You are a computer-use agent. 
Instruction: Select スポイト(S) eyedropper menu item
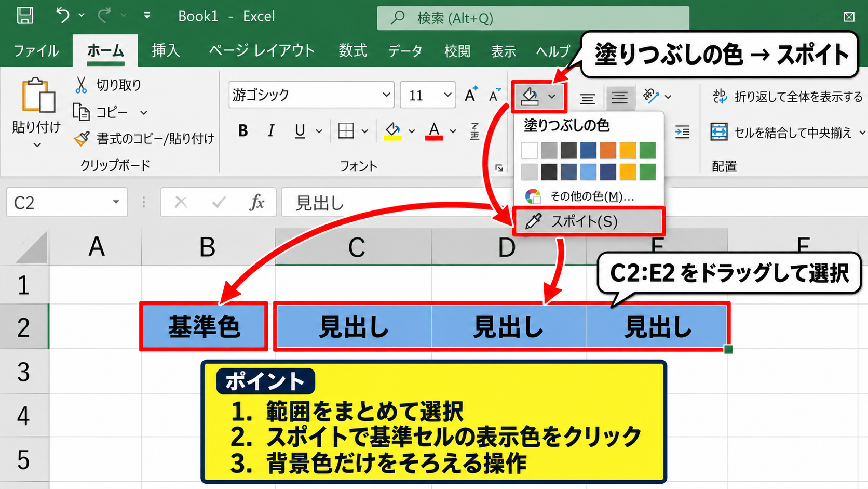[589, 222]
